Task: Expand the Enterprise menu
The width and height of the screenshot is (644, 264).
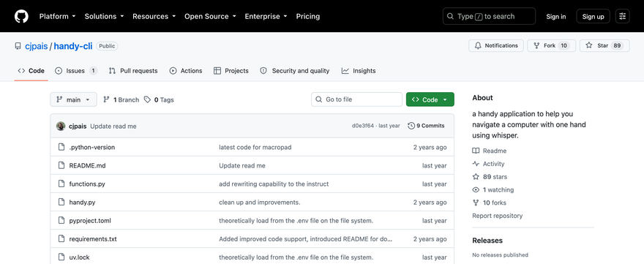Action: (266, 16)
